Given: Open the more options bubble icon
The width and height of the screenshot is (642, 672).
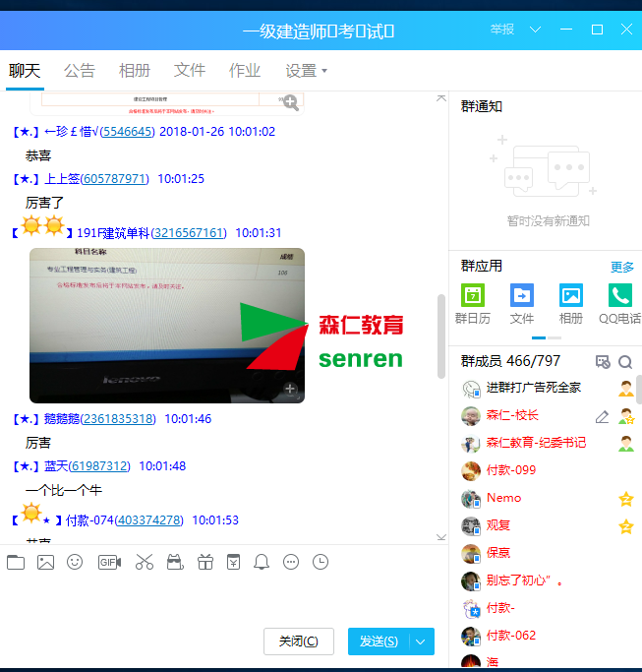Looking at the screenshot, I should coord(291,562).
